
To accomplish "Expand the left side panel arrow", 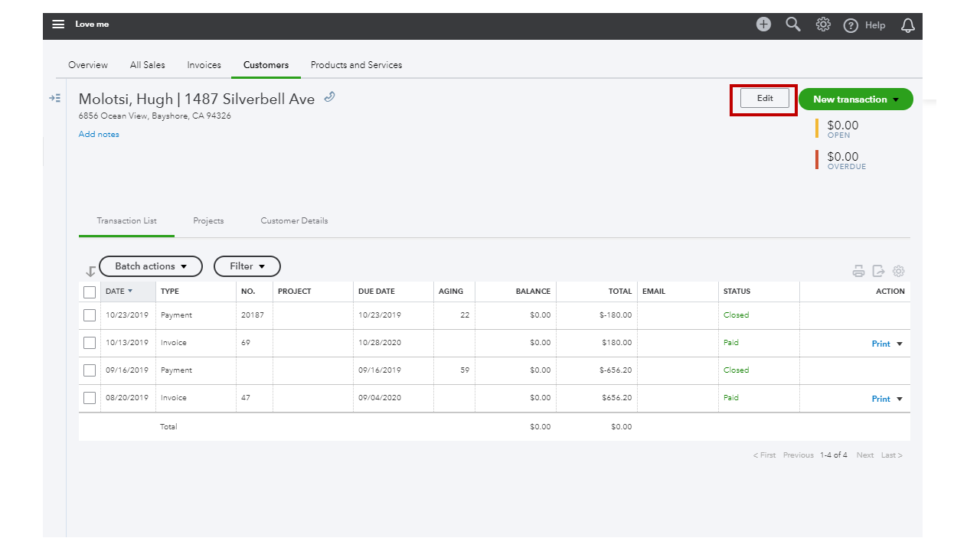I will tap(55, 98).
